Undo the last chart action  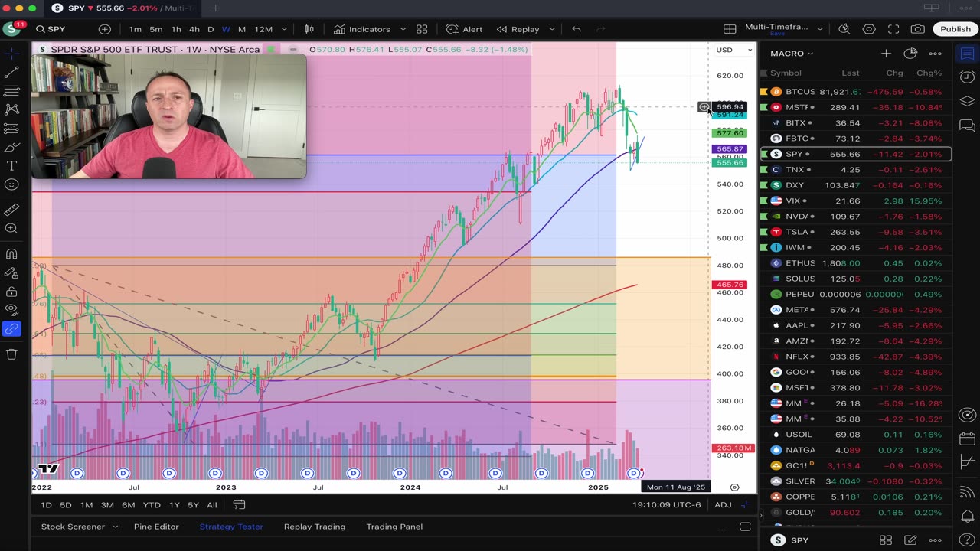[x=577, y=29]
